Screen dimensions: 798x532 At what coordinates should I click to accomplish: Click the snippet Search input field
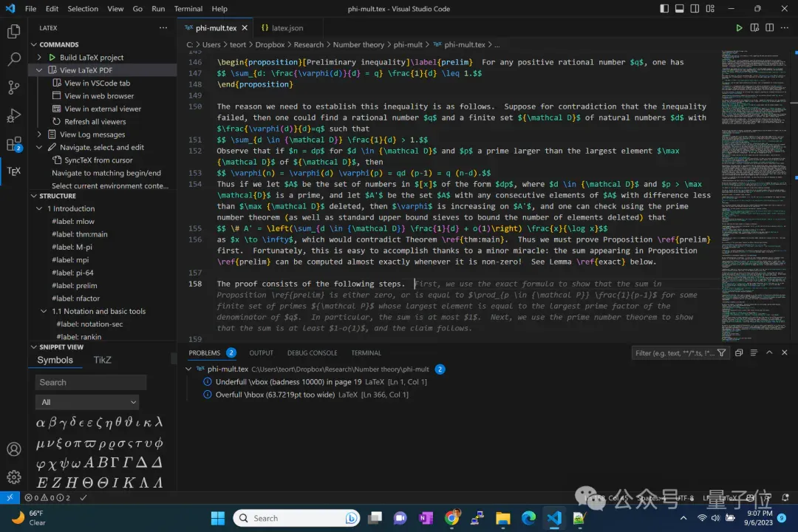(91, 382)
